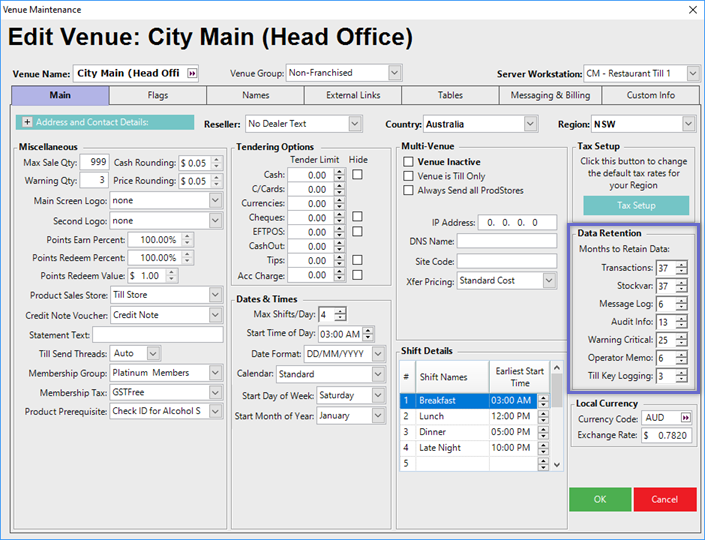Click the red Cancel button
Viewport: 705px width, 540px height.
(664, 498)
